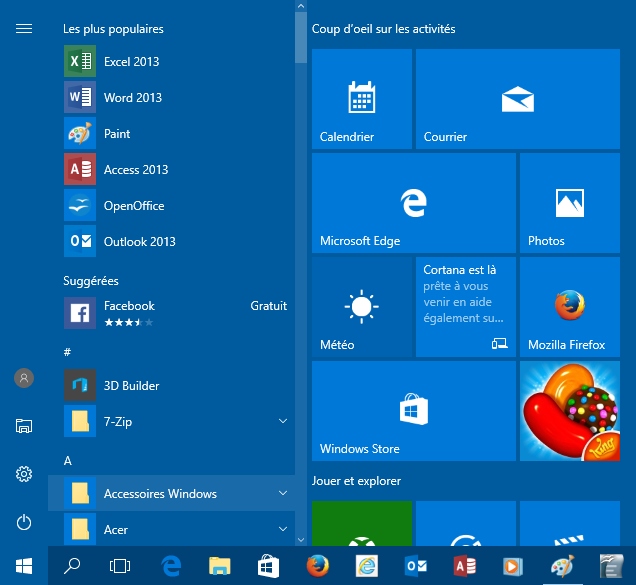
Task: Open the Cortana est là tile
Action: point(466,307)
